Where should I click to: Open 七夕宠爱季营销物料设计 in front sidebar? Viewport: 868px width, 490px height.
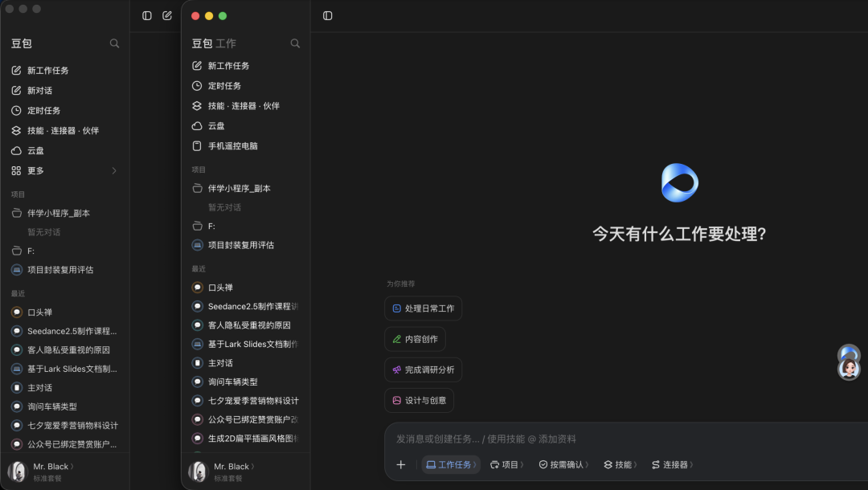tap(246, 400)
